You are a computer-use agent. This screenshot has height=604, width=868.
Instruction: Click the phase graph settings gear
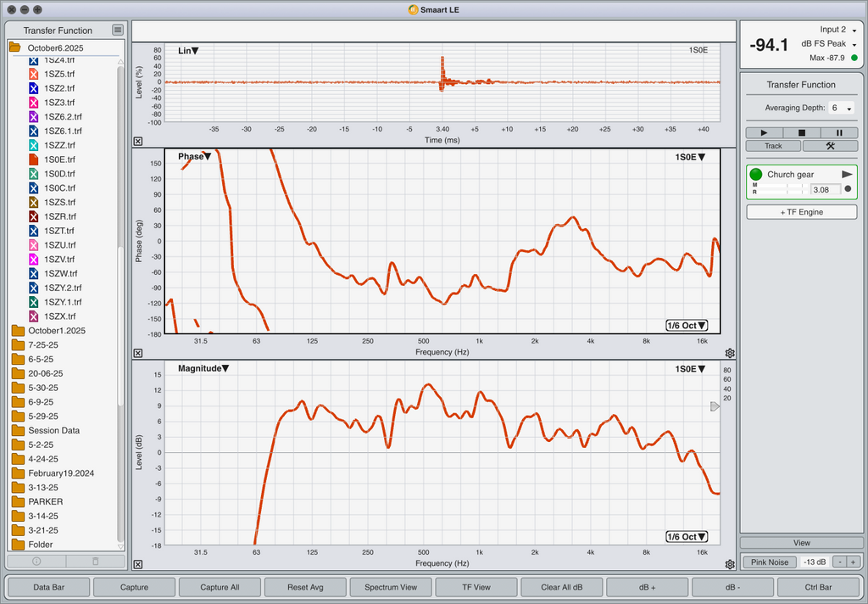[730, 353]
